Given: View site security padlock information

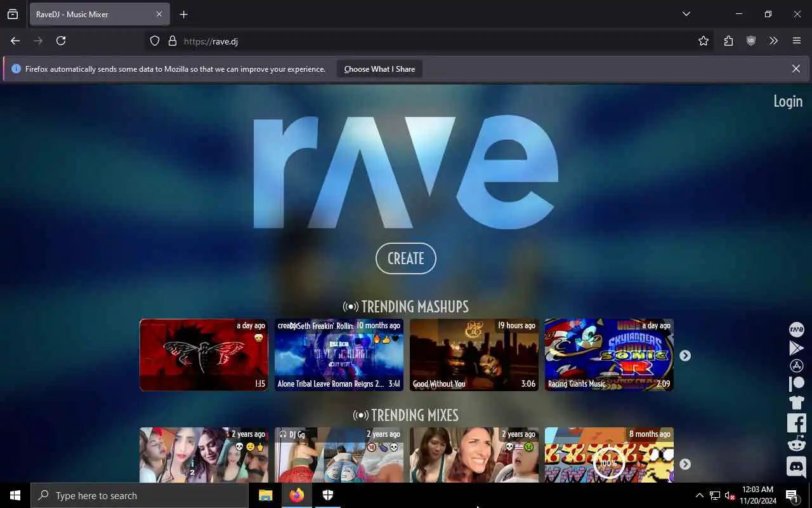Looking at the screenshot, I should coord(172,41).
